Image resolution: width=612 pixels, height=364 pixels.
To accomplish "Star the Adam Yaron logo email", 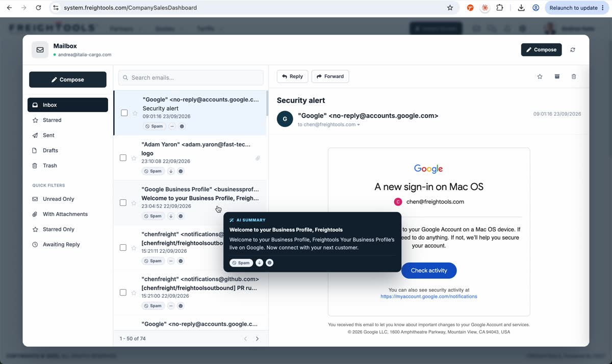I will tap(134, 158).
